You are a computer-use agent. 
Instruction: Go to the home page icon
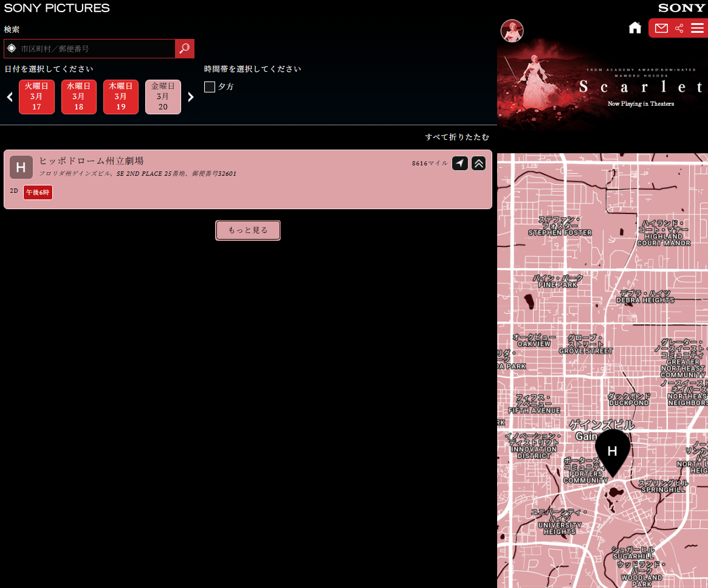coord(635,28)
